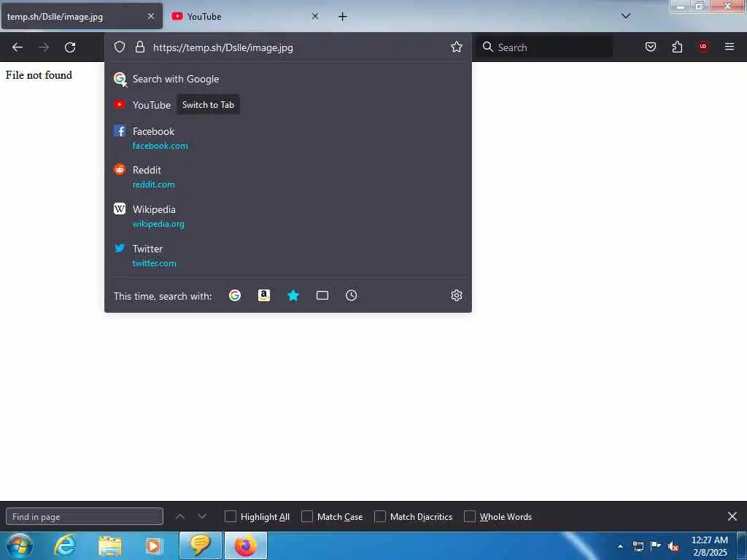Viewport: 747px width, 560px height.
Task: Search this time with Google icon
Action: [x=235, y=295]
